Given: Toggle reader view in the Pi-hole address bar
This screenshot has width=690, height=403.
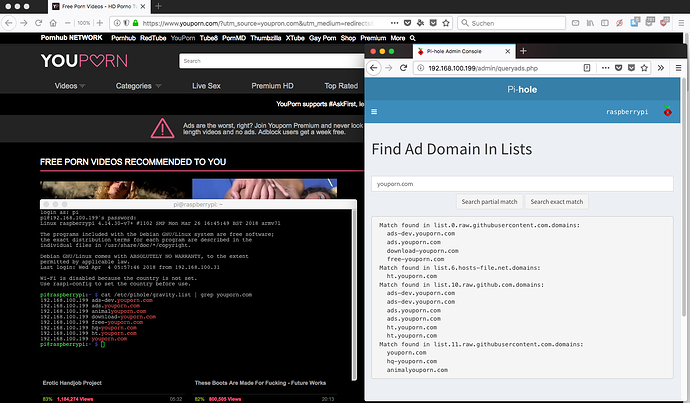Looking at the screenshot, I should pos(587,68).
